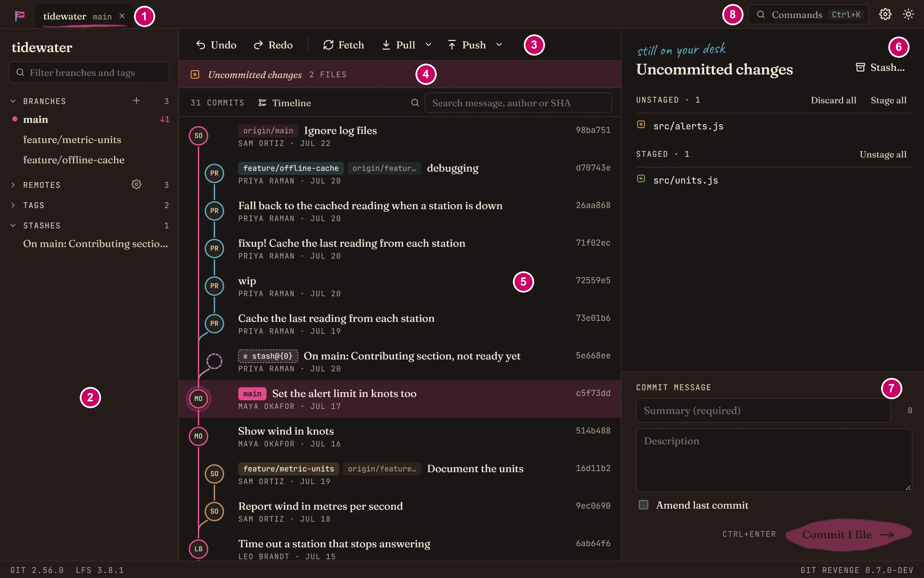
Task: Select the main branch in the sidebar
Action: tap(90, 120)
